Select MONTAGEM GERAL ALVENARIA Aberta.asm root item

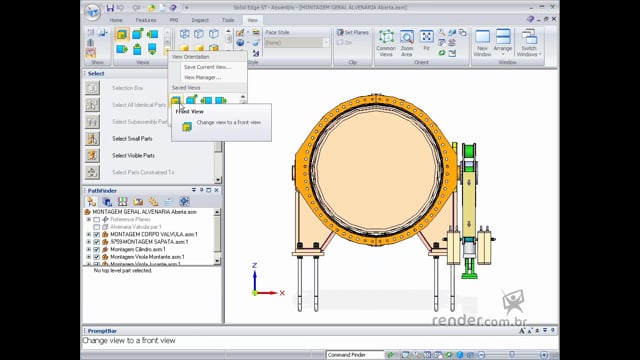(144, 212)
